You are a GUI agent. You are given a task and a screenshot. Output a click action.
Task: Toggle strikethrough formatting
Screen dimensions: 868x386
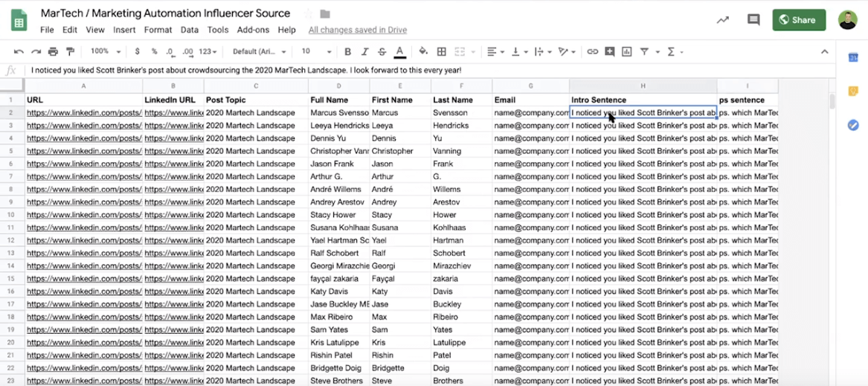coord(382,52)
